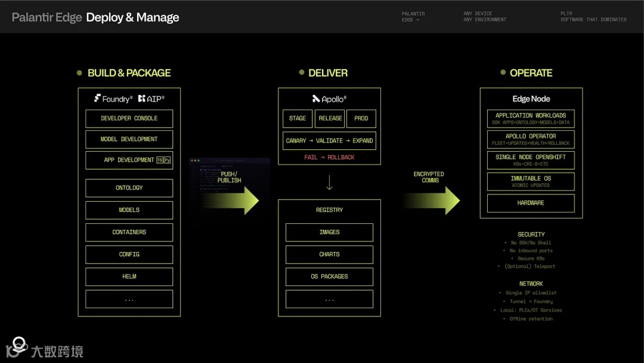Click the Apollo logo
Image resolution: width=644 pixels, height=363 pixels.
329,99
